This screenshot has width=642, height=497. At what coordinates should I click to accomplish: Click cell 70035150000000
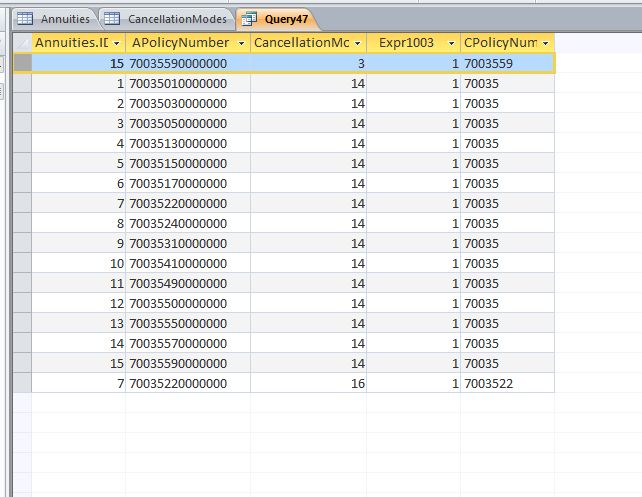(188, 163)
